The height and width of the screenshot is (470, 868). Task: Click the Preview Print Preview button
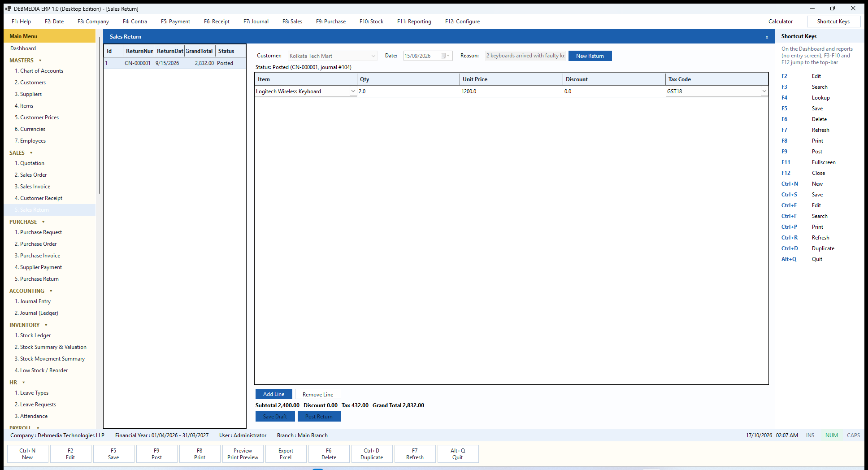click(243, 454)
